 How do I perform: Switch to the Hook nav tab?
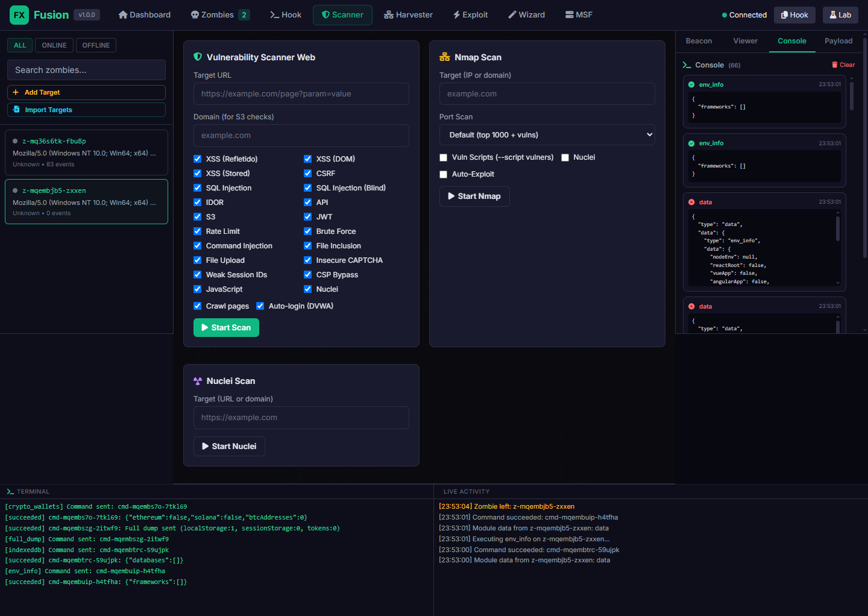[286, 15]
